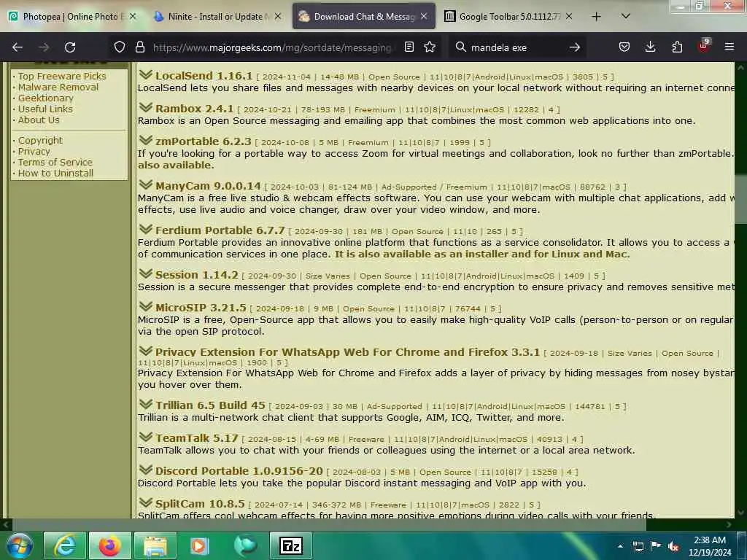Image resolution: width=747 pixels, height=560 pixels.
Task: Open Rambox 2.4.1 listing
Action: tap(194, 109)
